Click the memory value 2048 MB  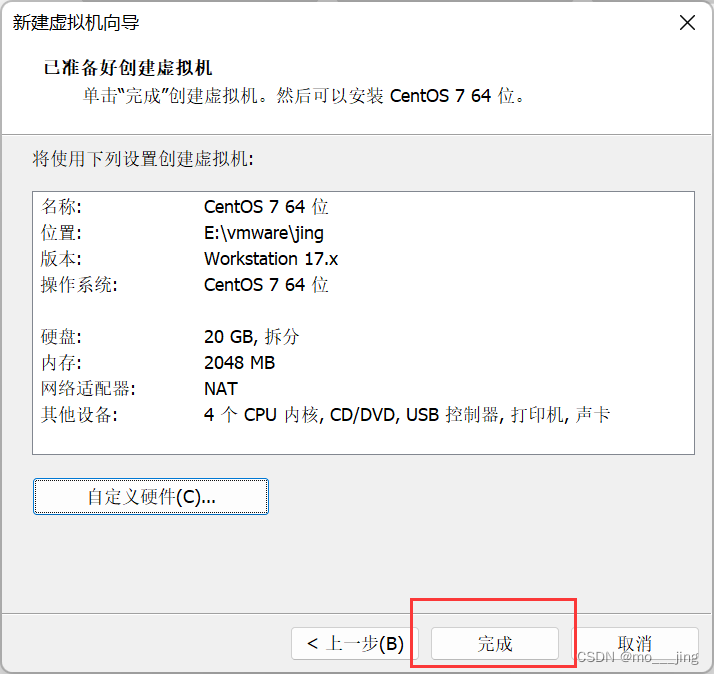click(x=240, y=363)
